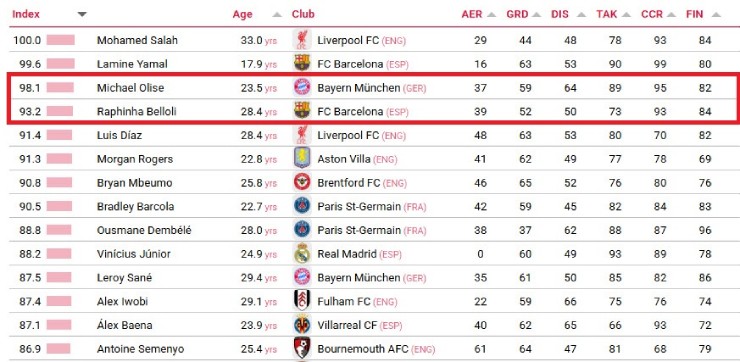Click the Club column header
The image size is (740, 362).
tap(303, 14)
